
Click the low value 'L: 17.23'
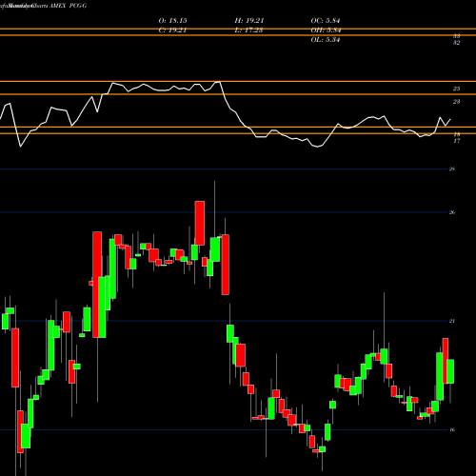248,30
